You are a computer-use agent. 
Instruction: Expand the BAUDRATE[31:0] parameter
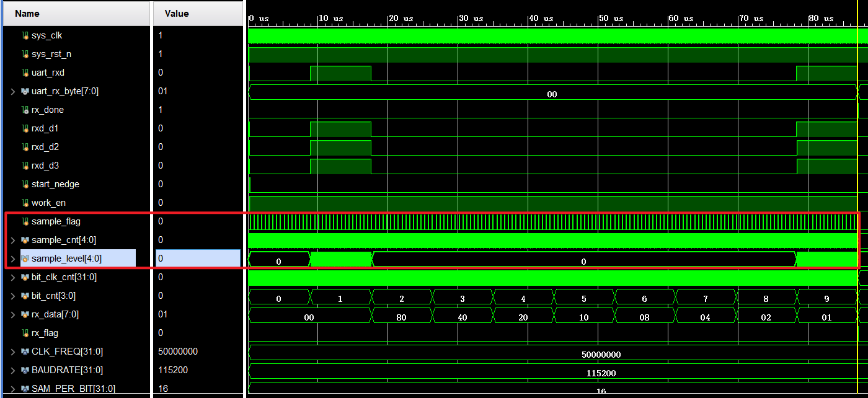pyautogui.click(x=13, y=370)
